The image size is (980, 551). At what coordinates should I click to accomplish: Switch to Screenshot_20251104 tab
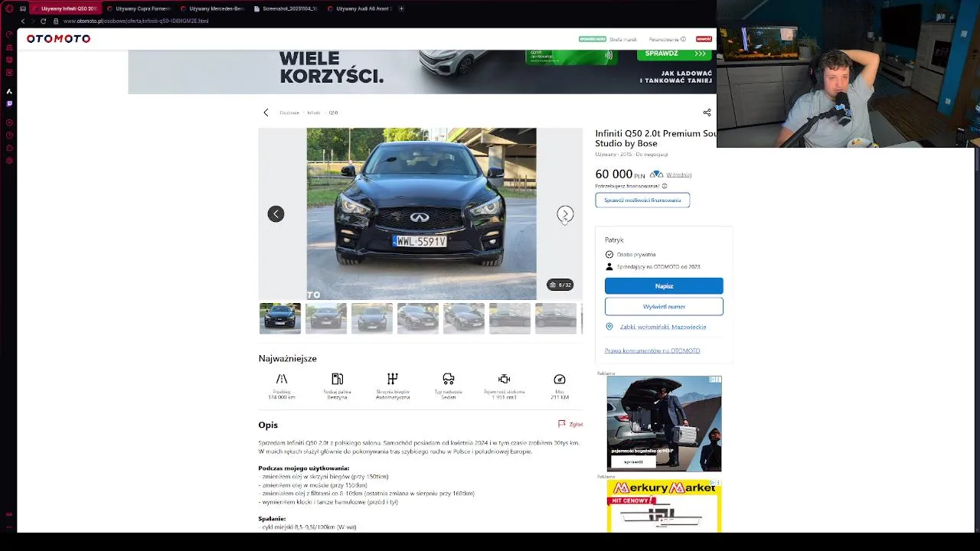point(286,8)
